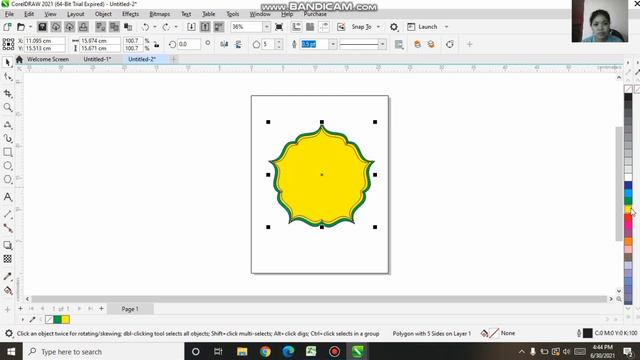This screenshot has width=640, height=360.
Task: Toggle the Show rulers button
Action: [297, 27]
